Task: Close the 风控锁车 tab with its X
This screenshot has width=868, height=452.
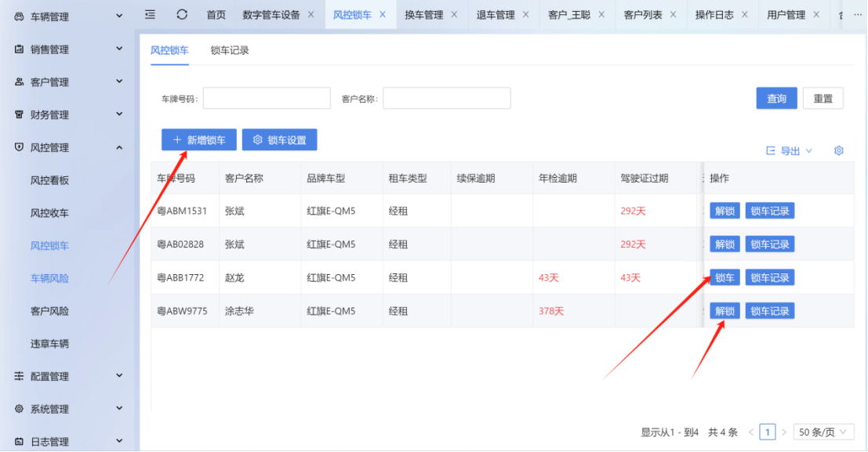Action: pyautogui.click(x=383, y=15)
